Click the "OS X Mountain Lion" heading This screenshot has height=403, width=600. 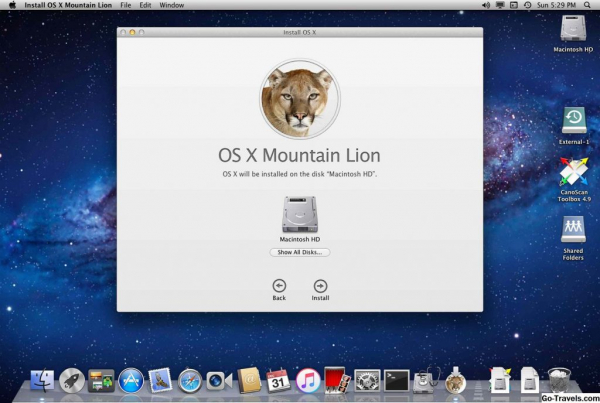tap(299, 155)
